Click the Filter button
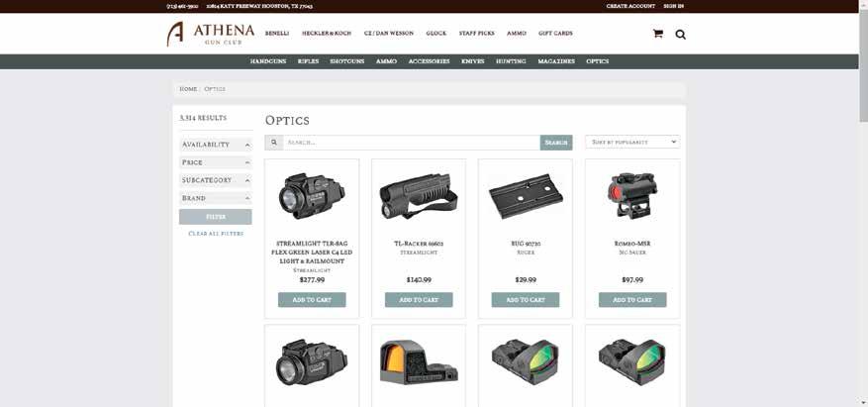This screenshot has height=407, width=868. click(216, 217)
